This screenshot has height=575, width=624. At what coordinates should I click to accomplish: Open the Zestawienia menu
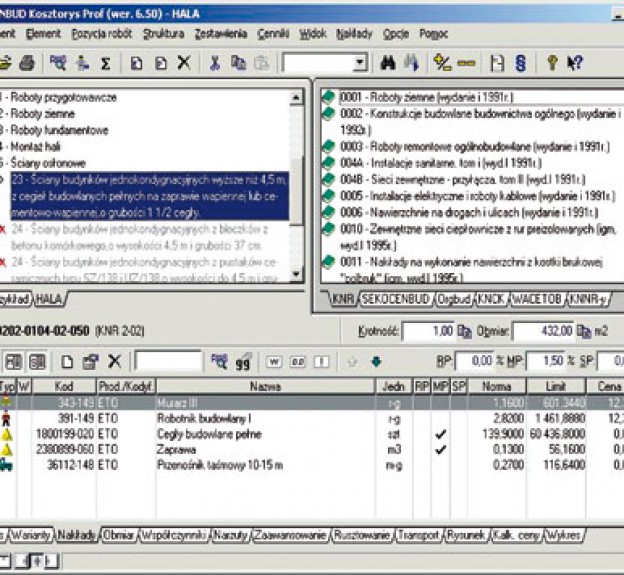coord(221,34)
